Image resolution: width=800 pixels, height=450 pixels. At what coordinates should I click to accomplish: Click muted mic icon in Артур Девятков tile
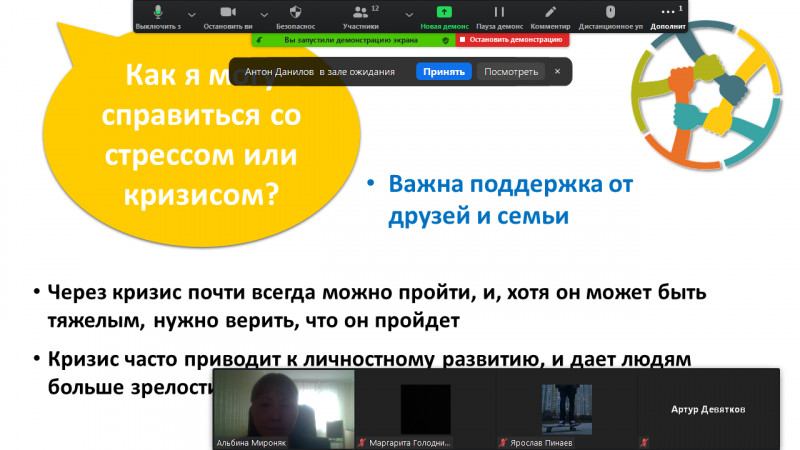click(645, 443)
